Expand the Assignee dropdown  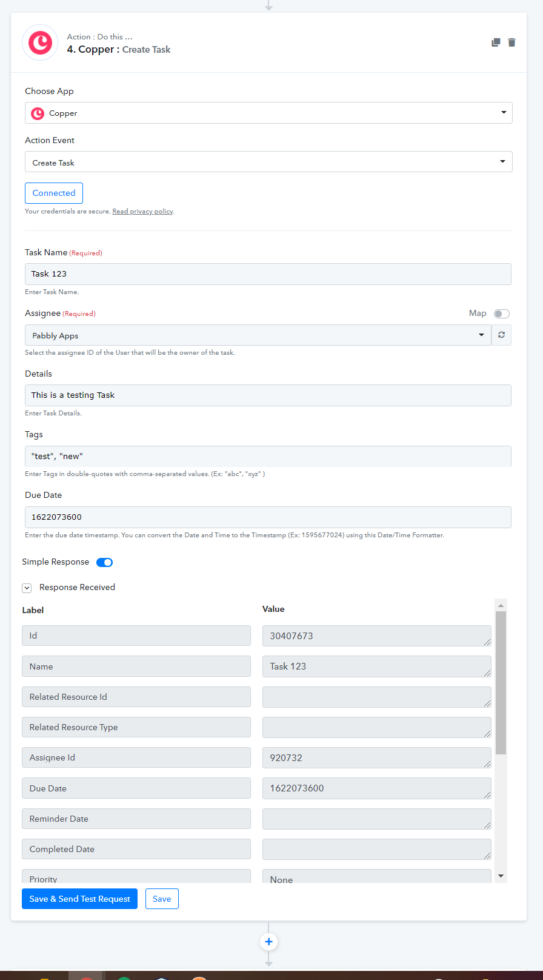258,335
